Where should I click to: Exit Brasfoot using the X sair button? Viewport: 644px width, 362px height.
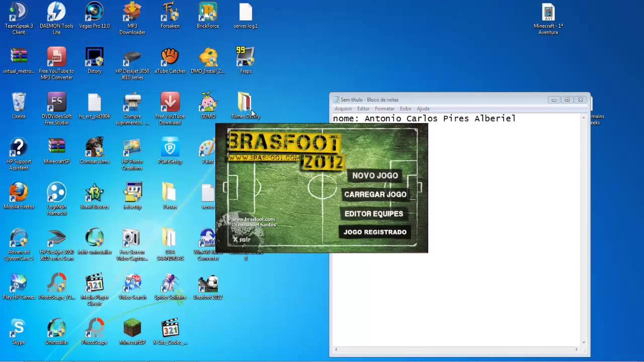point(242,239)
